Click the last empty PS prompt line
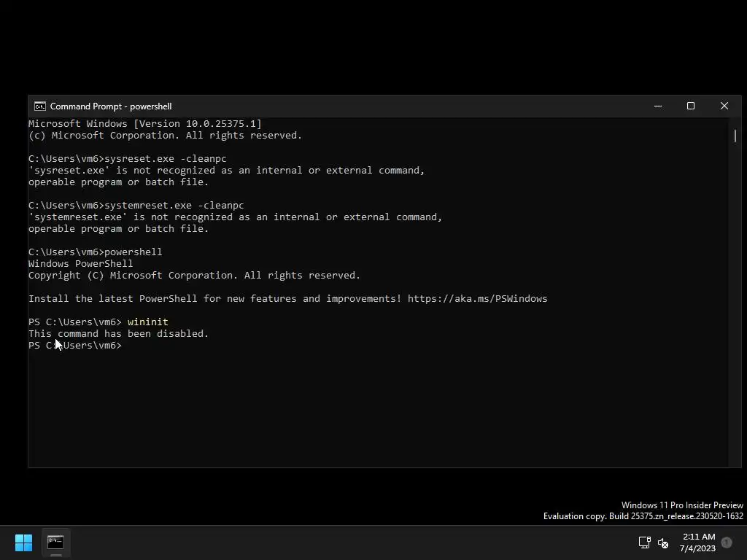 pyautogui.click(x=75, y=345)
